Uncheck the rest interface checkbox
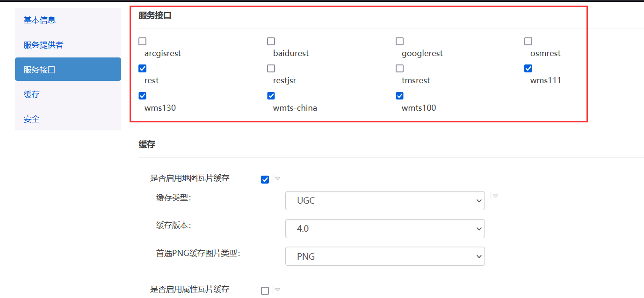 (x=143, y=69)
